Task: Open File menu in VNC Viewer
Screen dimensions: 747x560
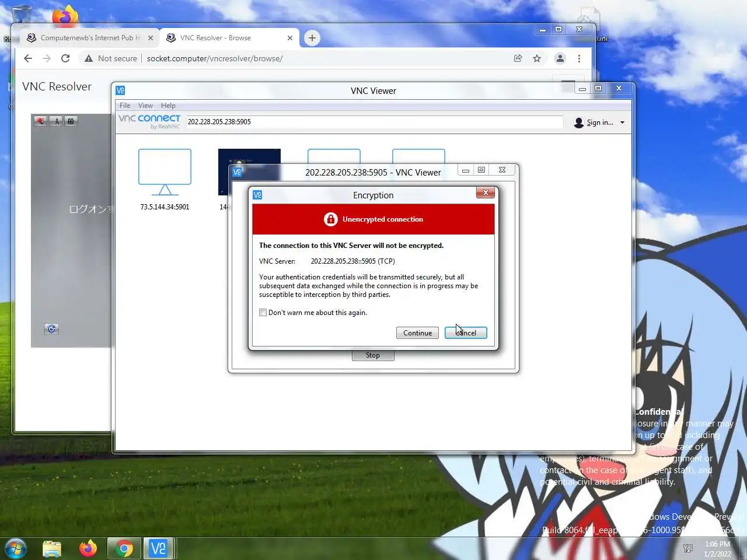Action: [125, 106]
